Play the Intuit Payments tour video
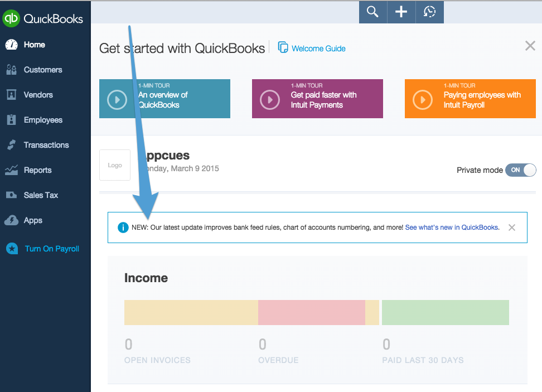Image resolution: width=542 pixels, height=392 pixels. pos(270,100)
